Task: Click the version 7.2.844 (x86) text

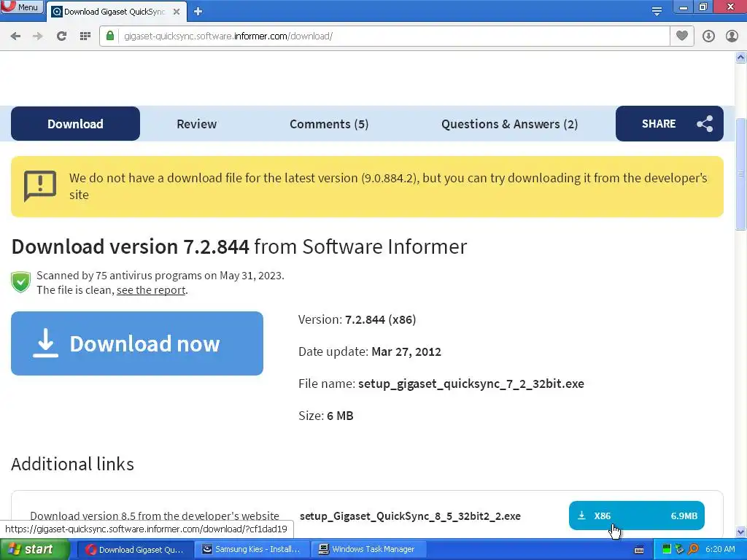Action: [380, 319]
